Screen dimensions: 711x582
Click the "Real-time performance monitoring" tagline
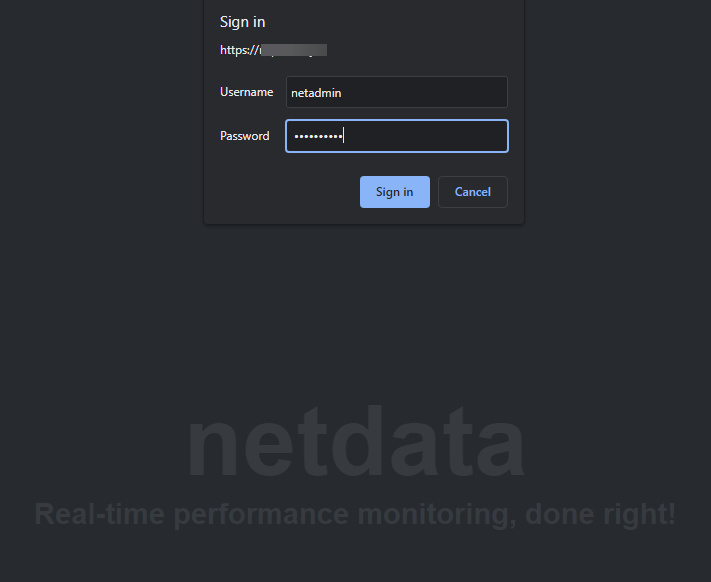pos(355,514)
